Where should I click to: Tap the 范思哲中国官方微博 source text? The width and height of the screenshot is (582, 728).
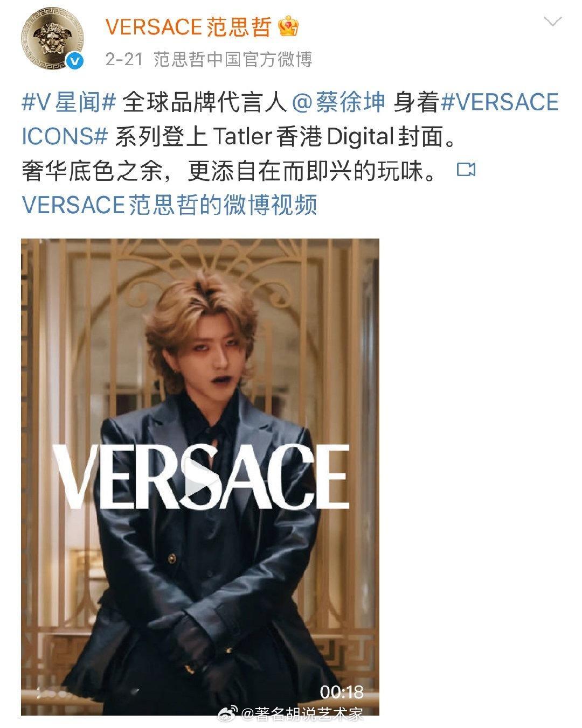233,59
